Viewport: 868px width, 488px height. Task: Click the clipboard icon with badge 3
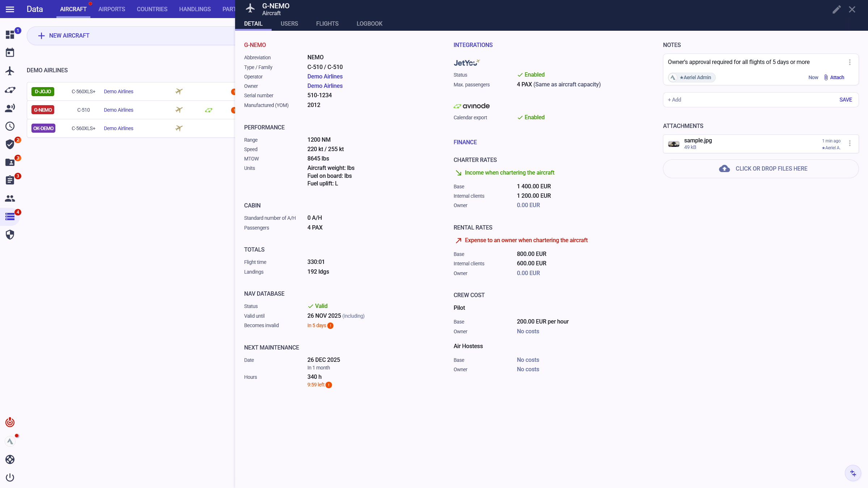tap(10, 180)
